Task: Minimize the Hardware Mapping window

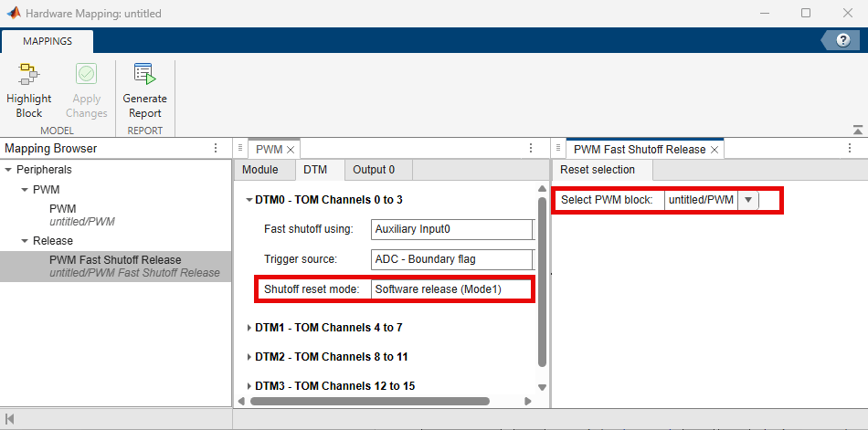Action: [x=764, y=13]
